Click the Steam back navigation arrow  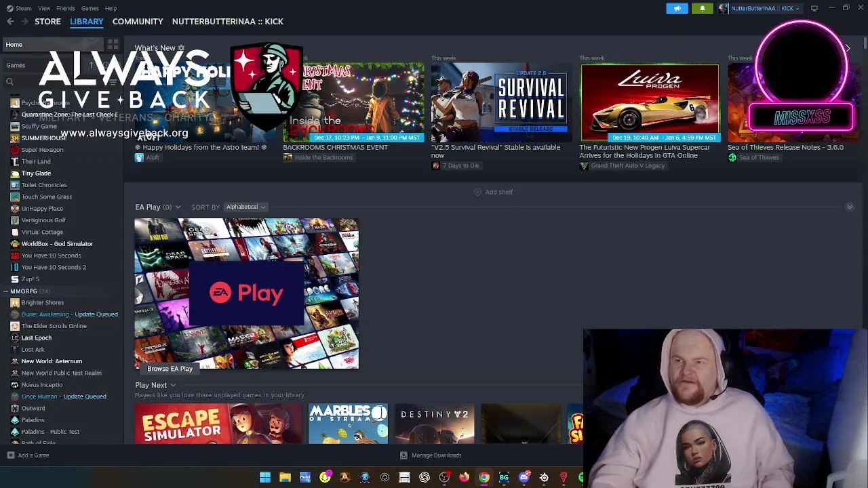click(10, 22)
